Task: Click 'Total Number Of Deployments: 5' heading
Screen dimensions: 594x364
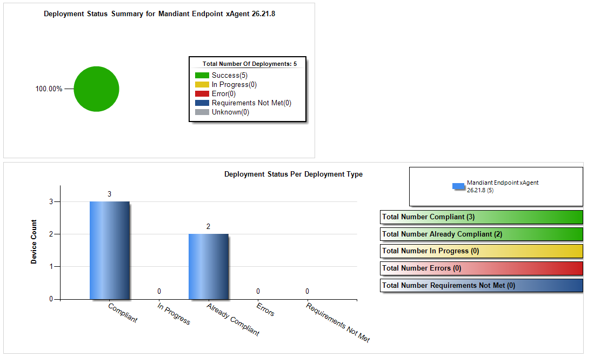Action: [250, 64]
